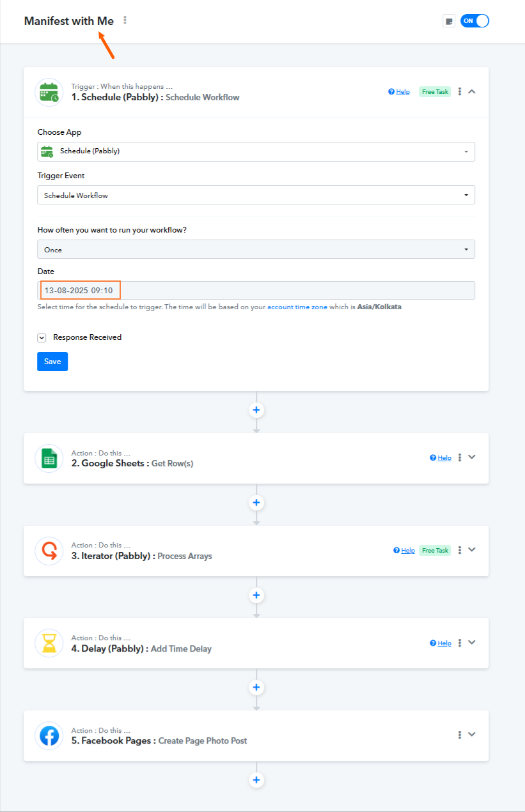Collapse the Schedule trigger step

(x=472, y=92)
